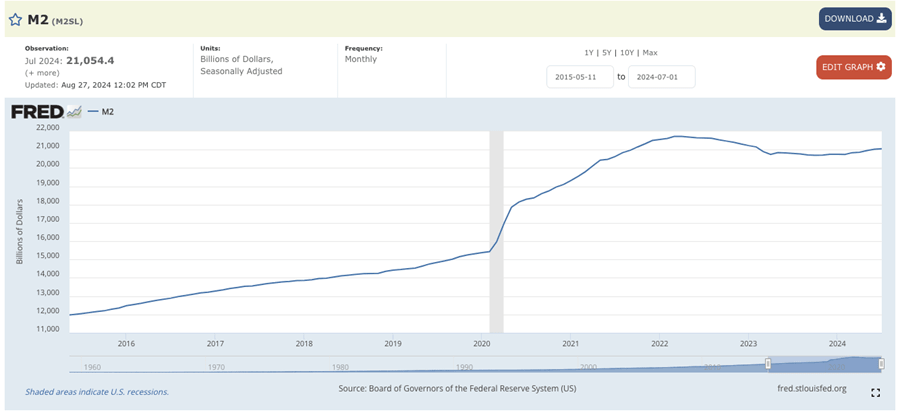Select the Max time range
Image resolution: width=900 pixels, height=417 pixels.
pyautogui.click(x=650, y=52)
